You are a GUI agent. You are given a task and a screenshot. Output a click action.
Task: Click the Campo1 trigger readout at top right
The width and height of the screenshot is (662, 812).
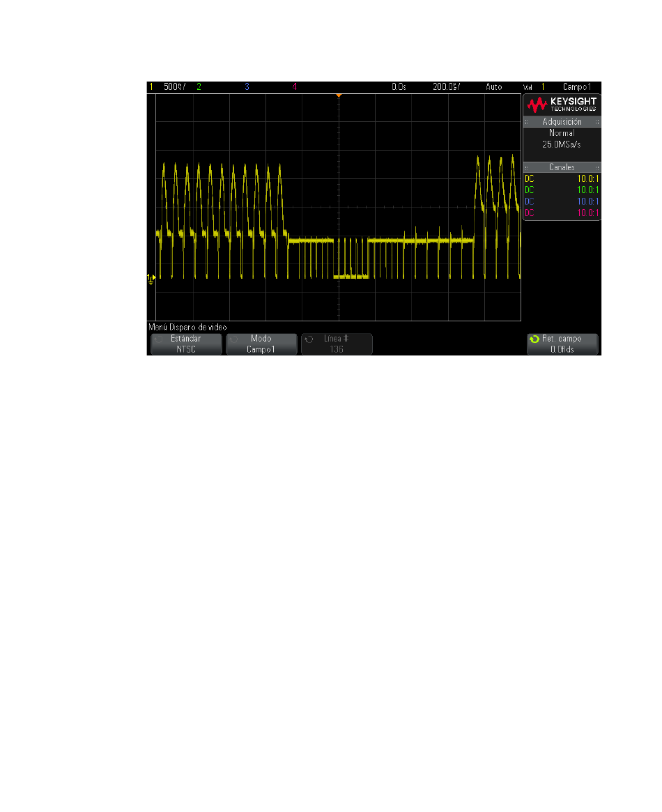pos(576,87)
